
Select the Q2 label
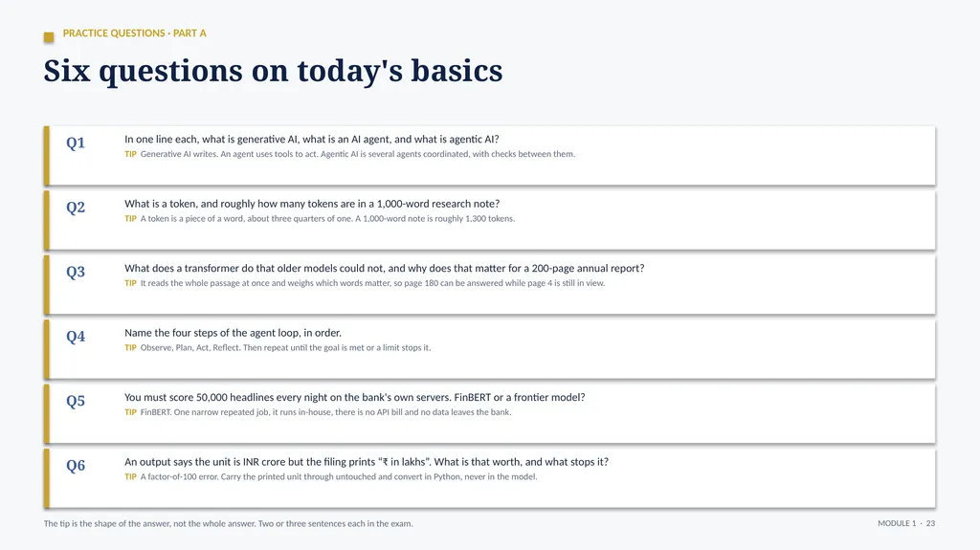(x=76, y=208)
